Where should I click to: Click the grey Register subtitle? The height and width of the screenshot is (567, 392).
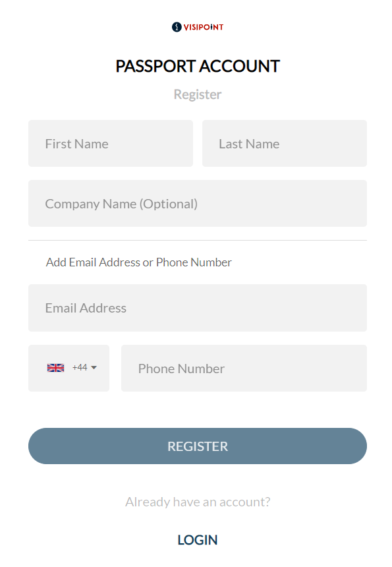[x=198, y=94]
